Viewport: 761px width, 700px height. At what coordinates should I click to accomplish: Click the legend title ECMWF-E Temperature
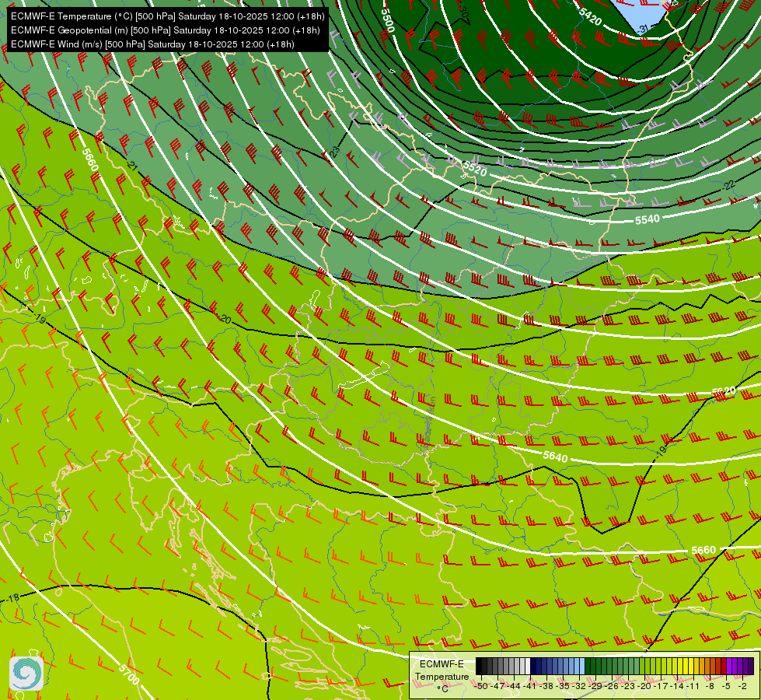pos(442,670)
